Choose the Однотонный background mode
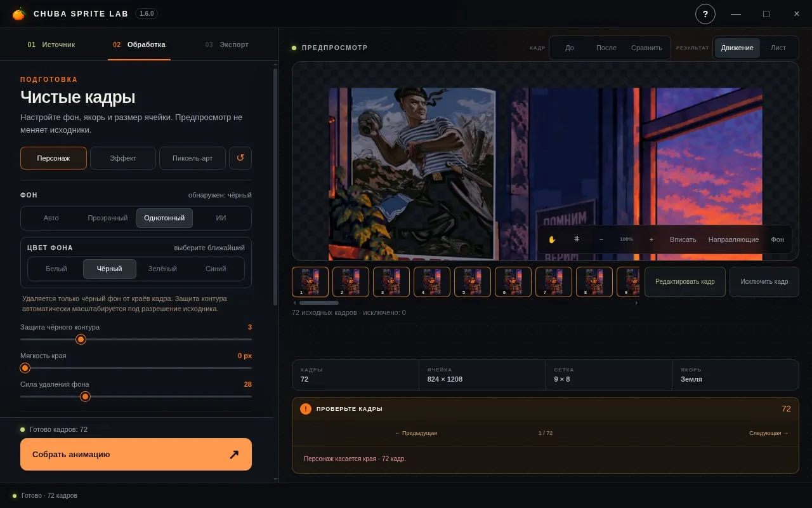The height and width of the screenshot is (508, 812). coord(164,218)
